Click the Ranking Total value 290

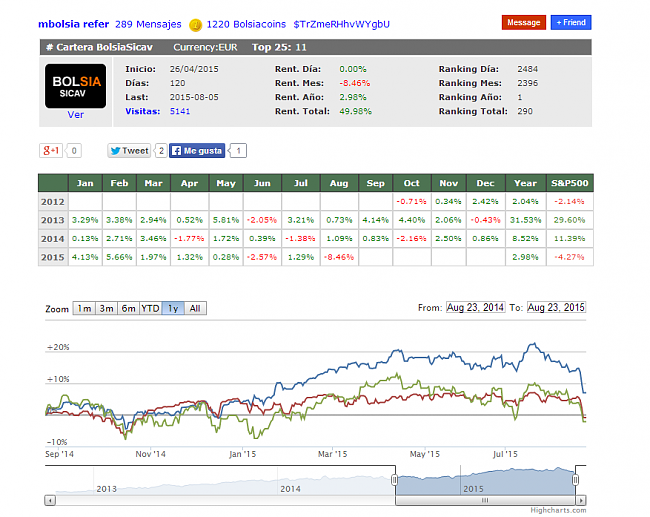525,111
